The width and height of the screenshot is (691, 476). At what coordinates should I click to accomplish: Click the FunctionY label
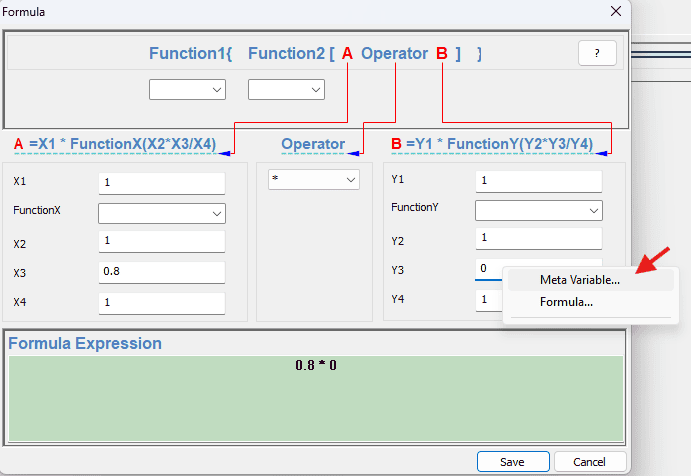click(415, 207)
